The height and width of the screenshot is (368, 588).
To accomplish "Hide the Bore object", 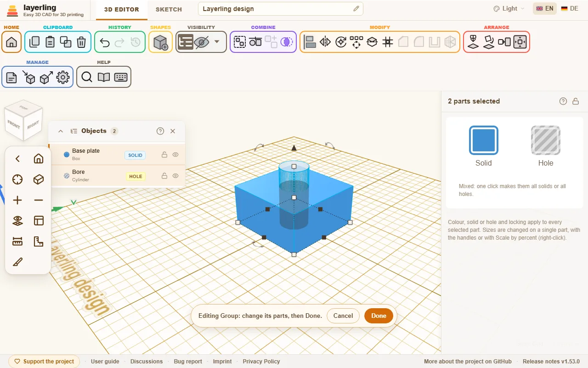I will (175, 176).
